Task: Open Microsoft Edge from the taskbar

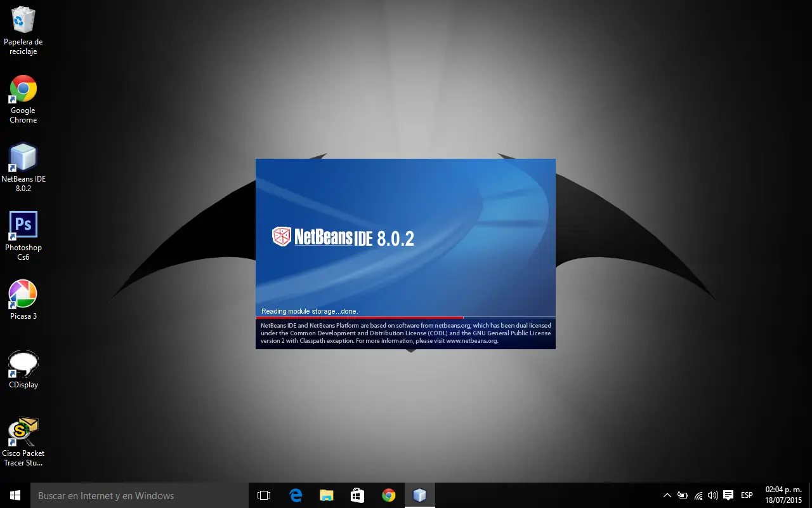Action: click(296, 495)
